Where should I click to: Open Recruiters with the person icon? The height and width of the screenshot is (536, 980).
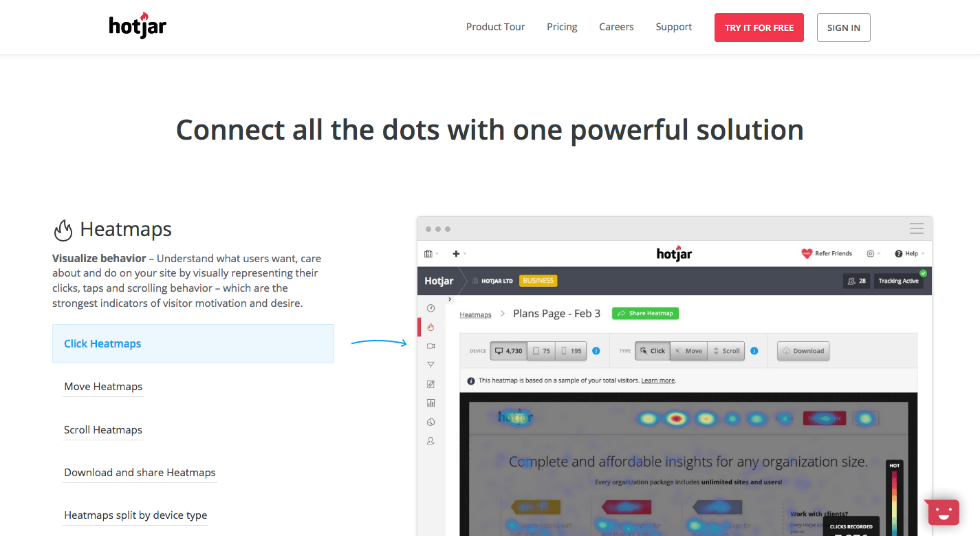431,440
